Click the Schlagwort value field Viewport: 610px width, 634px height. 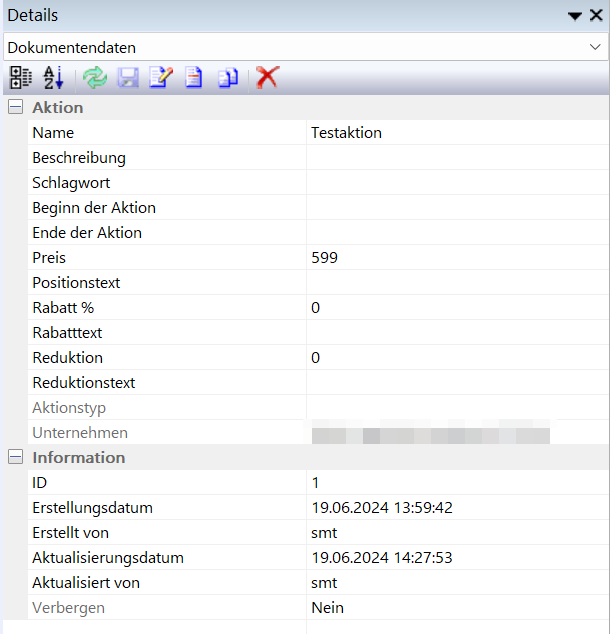click(457, 182)
